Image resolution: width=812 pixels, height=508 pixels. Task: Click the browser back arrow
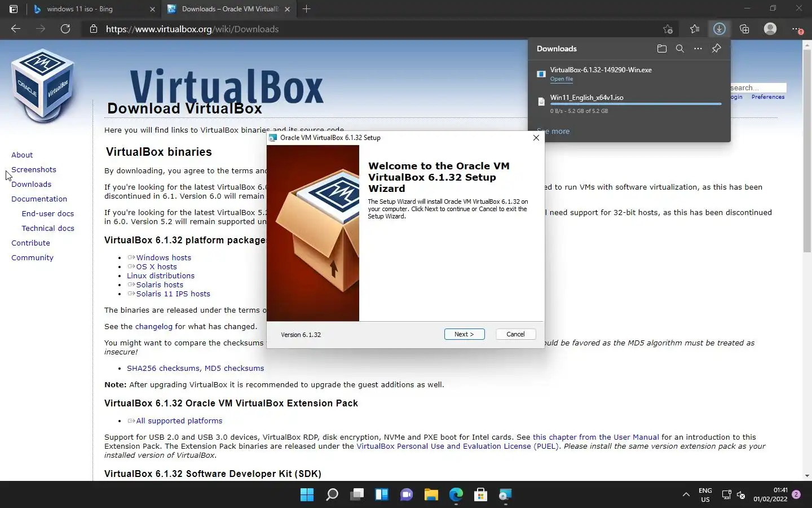point(16,29)
